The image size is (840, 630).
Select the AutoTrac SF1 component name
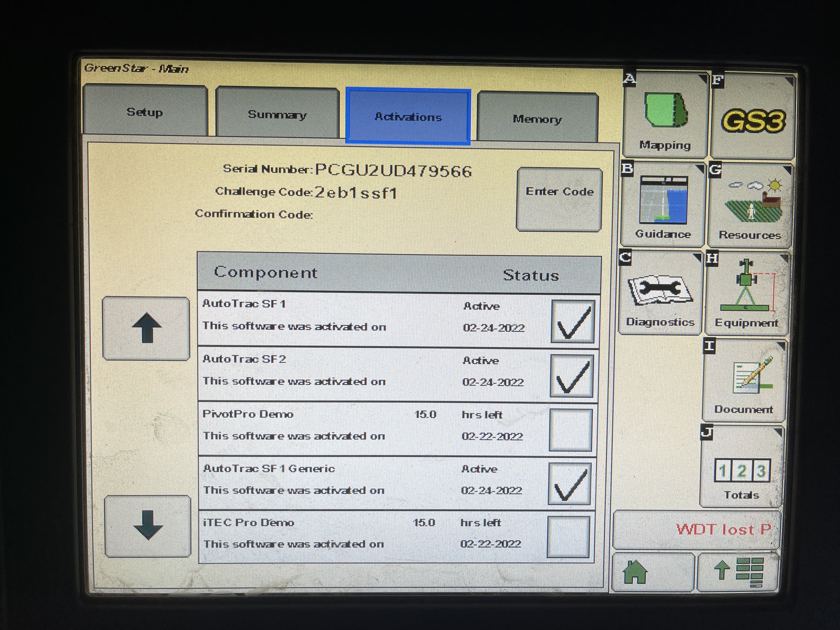pyautogui.click(x=244, y=304)
